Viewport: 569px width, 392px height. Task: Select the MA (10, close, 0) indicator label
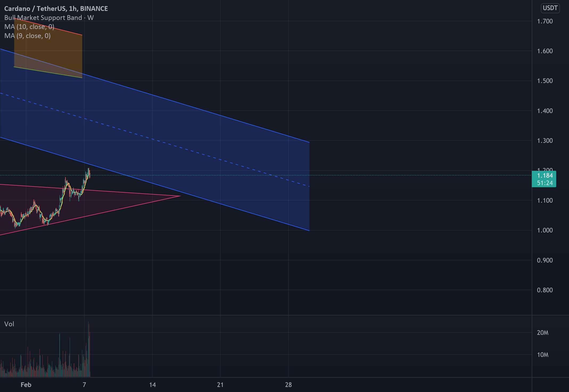pyautogui.click(x=29, y=27)
